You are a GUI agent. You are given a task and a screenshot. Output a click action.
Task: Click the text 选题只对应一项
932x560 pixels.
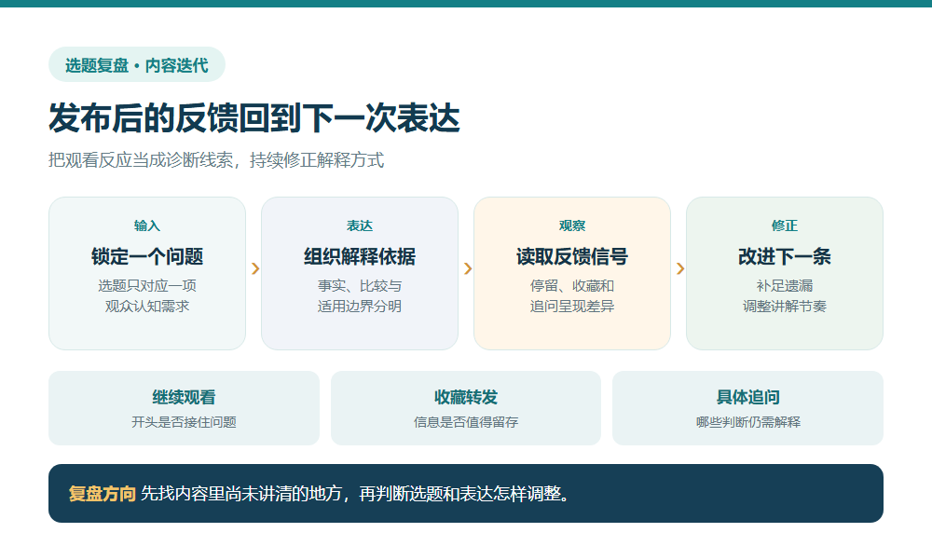147,286
